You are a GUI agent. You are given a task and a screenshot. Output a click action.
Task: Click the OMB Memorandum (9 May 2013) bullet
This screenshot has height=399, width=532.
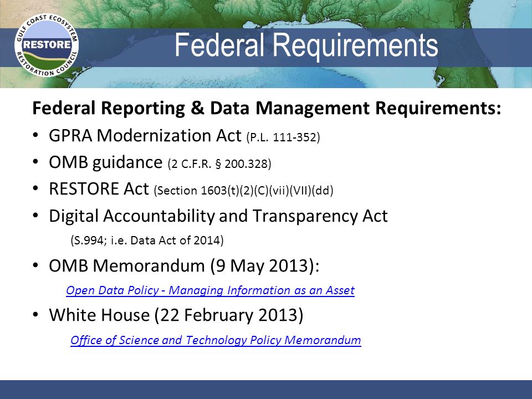pos(184,265)
